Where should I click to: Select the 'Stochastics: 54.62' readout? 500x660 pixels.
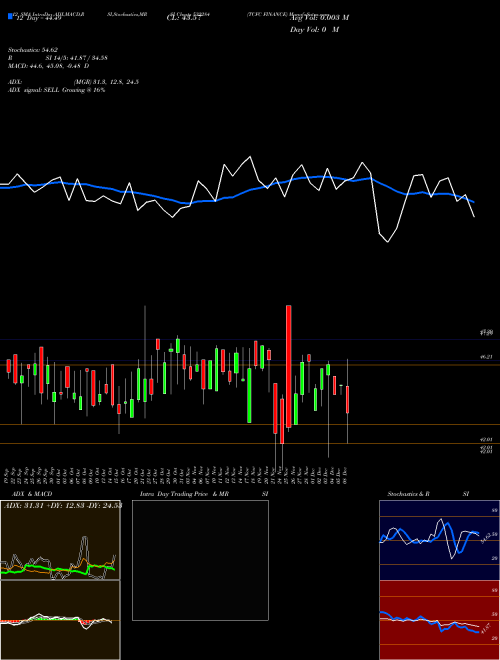click(33, 50)
